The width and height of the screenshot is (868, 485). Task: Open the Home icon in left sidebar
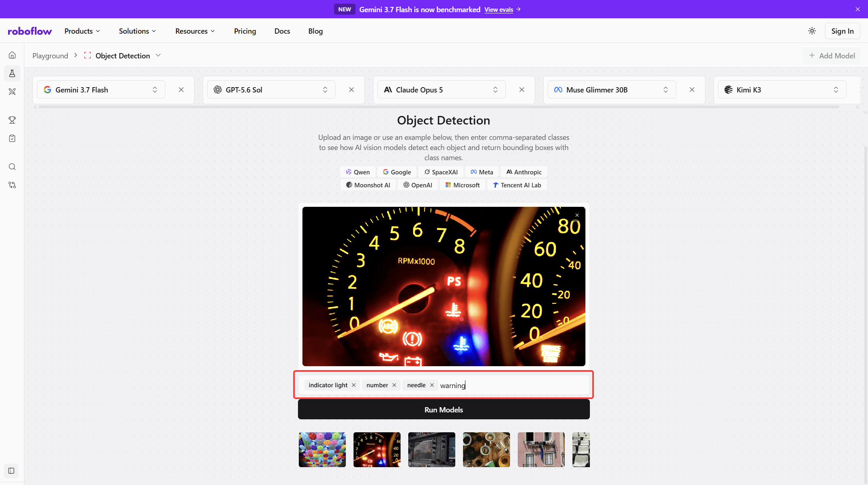click(x=12, y=55)
